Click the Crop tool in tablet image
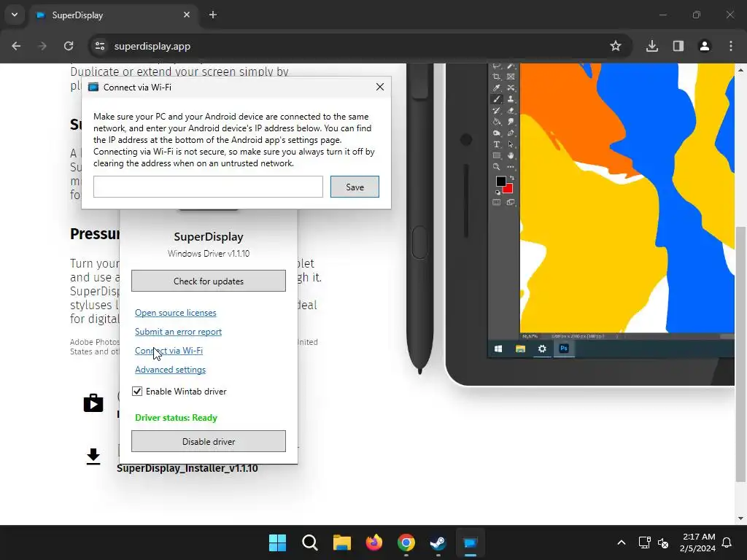This screenshot has height=560, width=747. coord(497,77)
